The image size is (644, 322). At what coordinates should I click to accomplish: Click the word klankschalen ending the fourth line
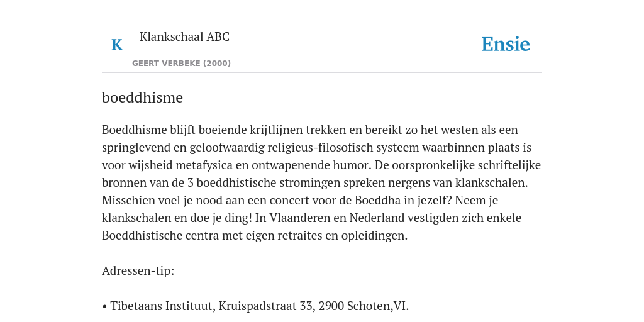click(491, 183)
